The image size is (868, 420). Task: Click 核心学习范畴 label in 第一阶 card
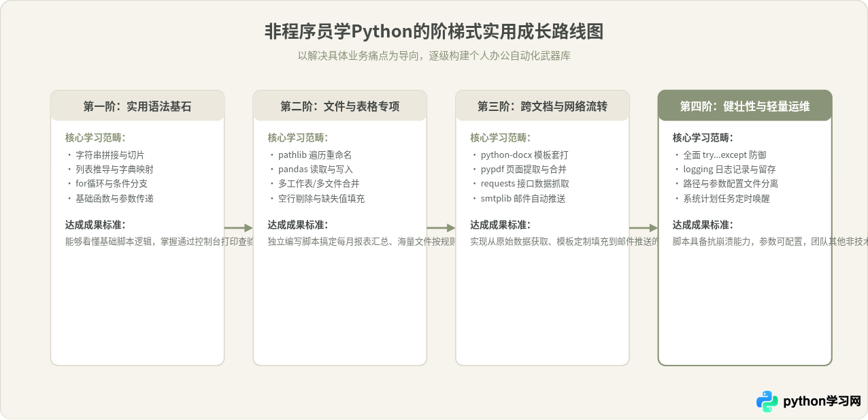click(95, 138)
